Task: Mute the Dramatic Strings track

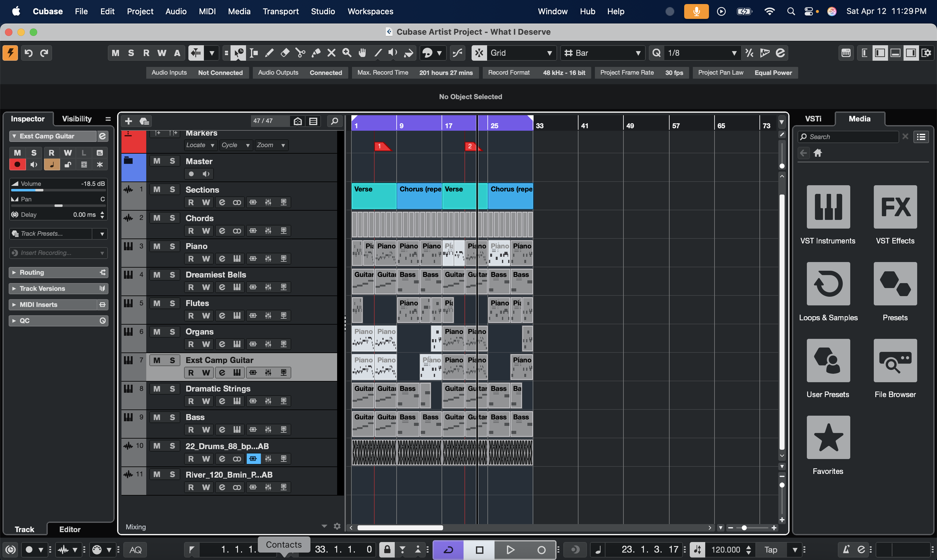Action: (x=157, y=389)
